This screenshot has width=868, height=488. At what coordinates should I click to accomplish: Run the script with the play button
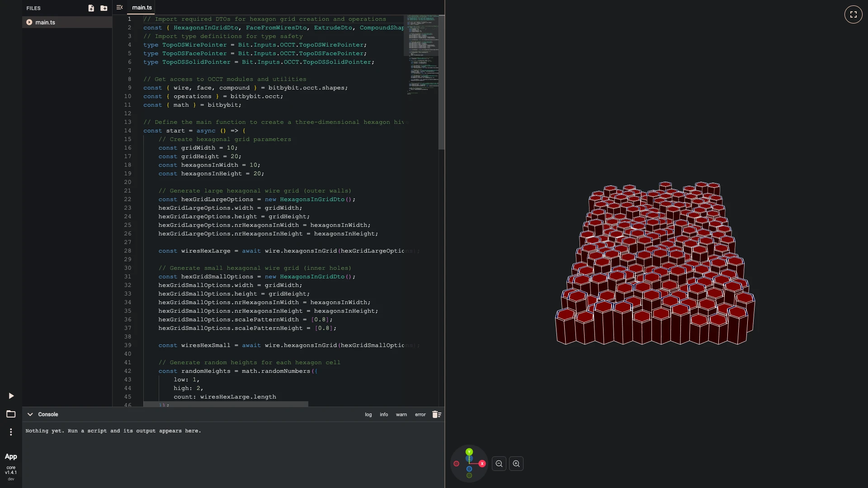(11, 396)
